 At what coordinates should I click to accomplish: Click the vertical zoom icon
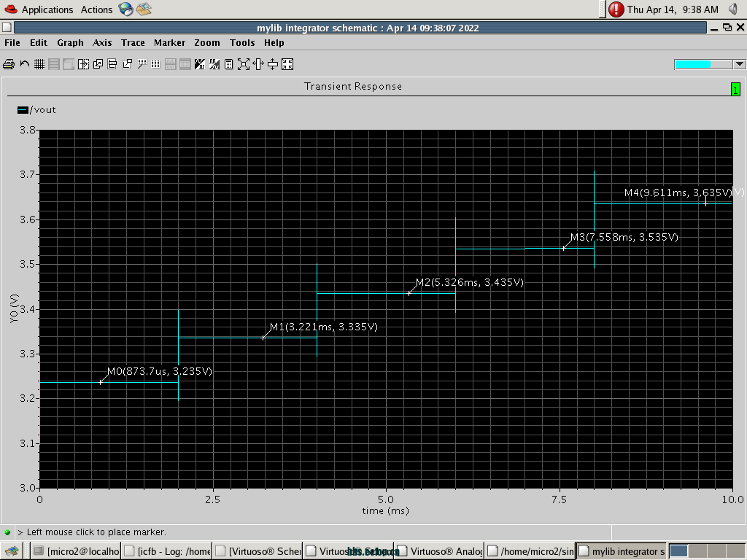[x=273, y=64]
